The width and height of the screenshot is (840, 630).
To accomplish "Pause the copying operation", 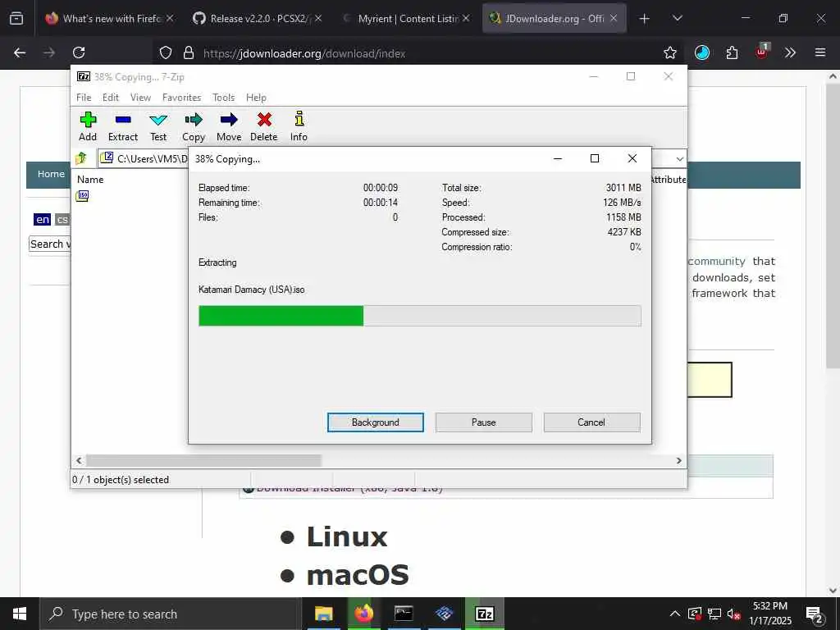I will (x=484, y=422).
